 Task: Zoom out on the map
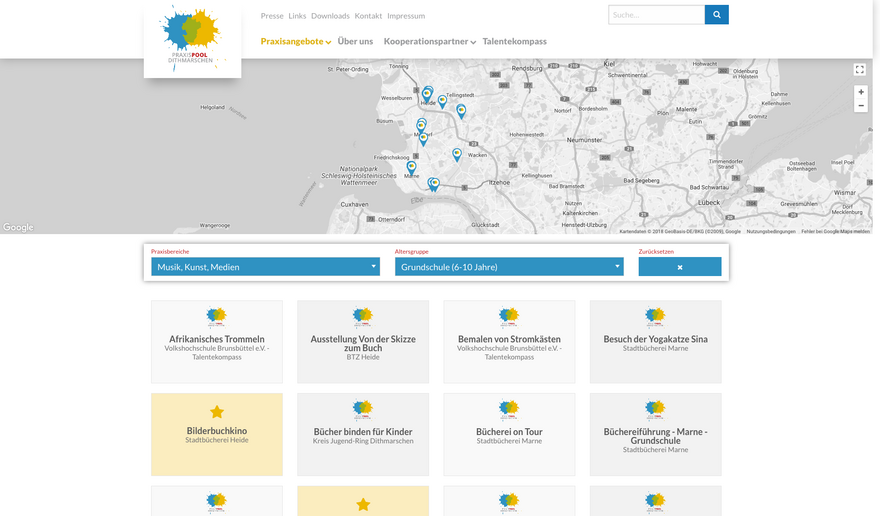tap(861, 106)
